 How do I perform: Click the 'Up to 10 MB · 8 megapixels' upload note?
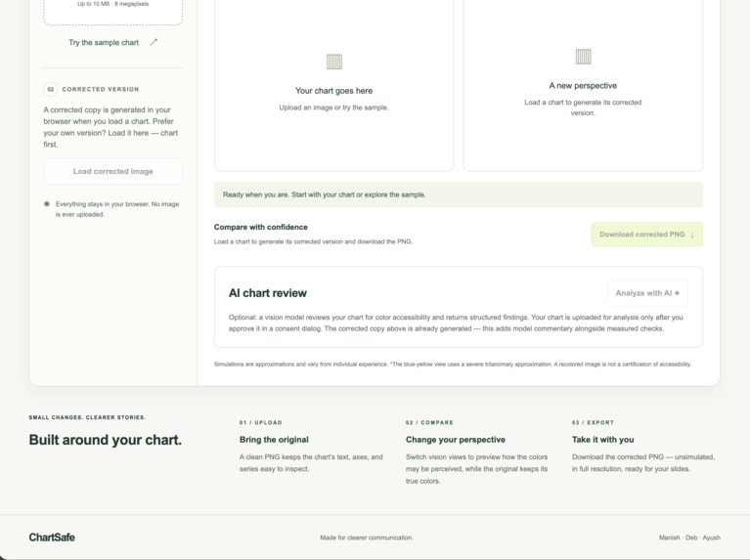112,4
